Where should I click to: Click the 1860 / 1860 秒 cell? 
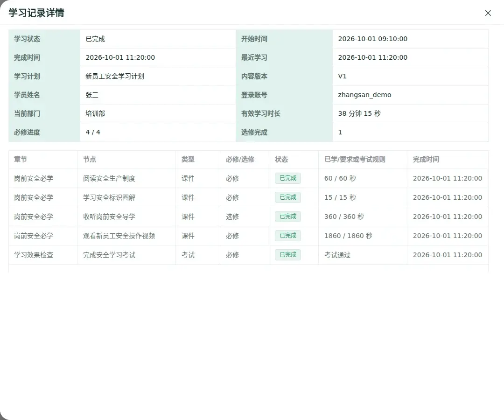pyautogui.click(x=363, y=236)
